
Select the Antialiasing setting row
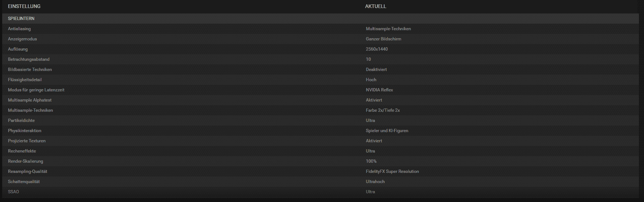coord(320,29)
